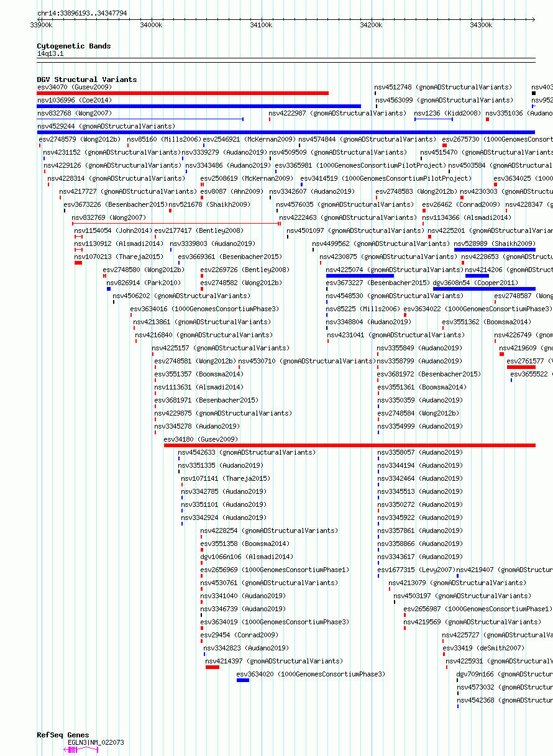Click the blue mark under nsv826914 (Park2010)

(x=109, y=289)
